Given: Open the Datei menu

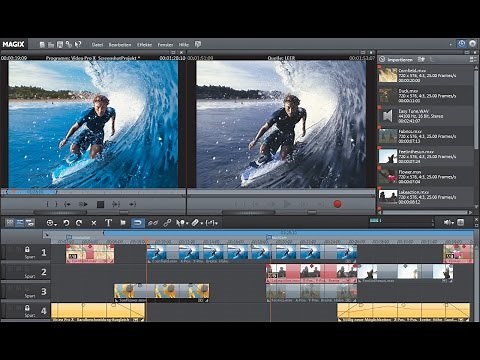Looking at the screenshot, I should [97, 45].
